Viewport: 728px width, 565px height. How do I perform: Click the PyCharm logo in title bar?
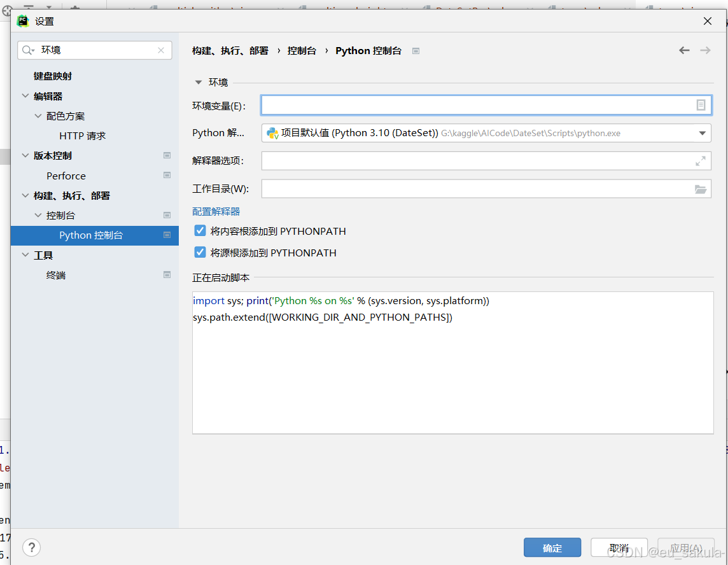[22, 21]
